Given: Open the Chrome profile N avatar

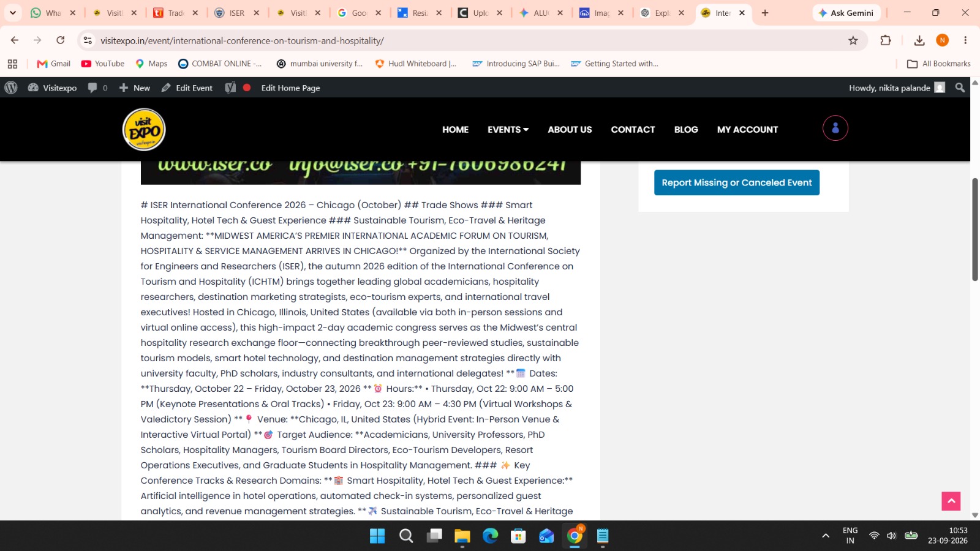Looking at the screenshot, I should [942, 40].
